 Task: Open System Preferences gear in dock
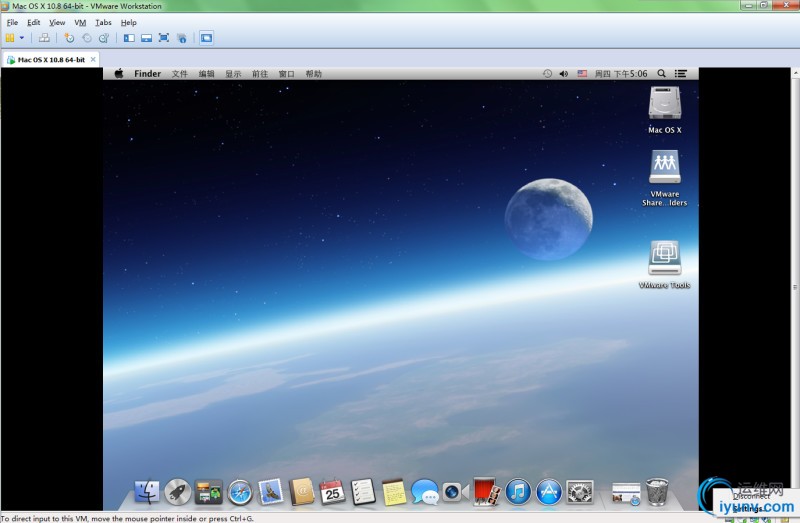(580, 492)
